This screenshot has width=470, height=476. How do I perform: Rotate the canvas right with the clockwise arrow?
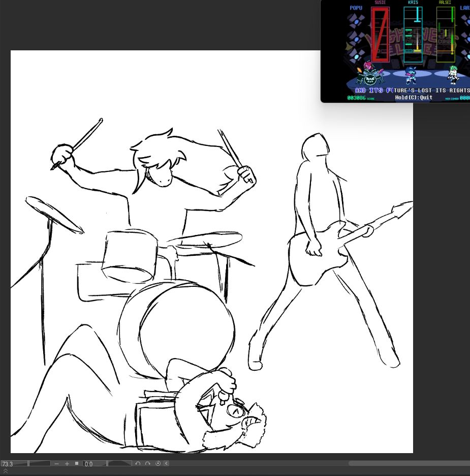148,463
